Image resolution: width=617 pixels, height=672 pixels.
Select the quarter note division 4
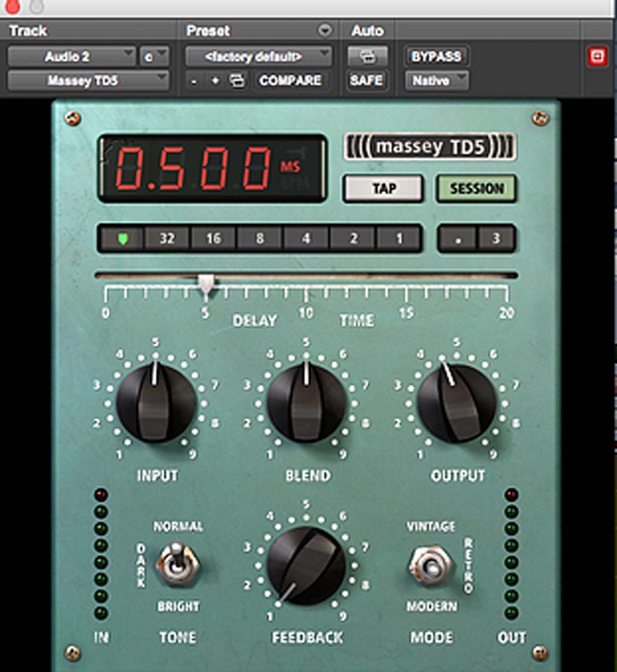pos(306,239)
